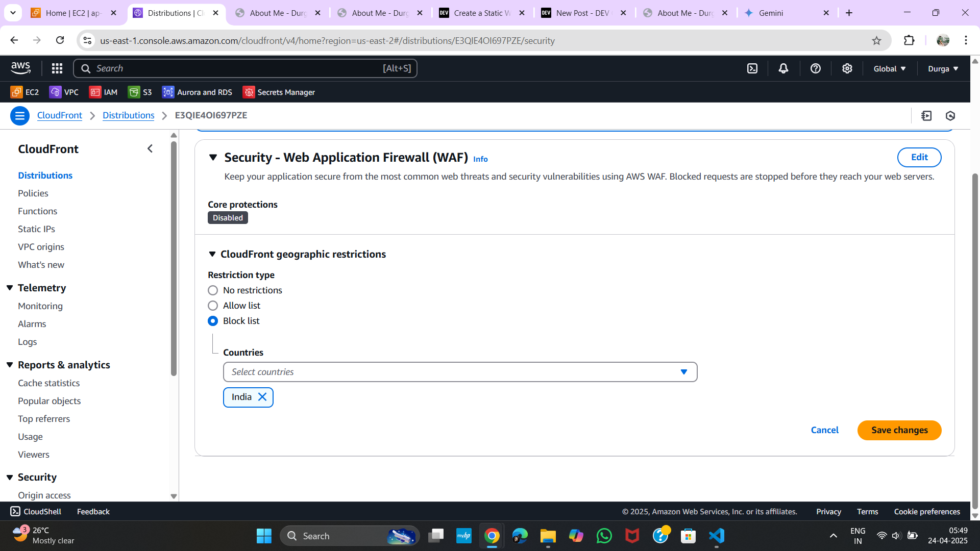Open EC2 favorite shortcut

(24, 92)
